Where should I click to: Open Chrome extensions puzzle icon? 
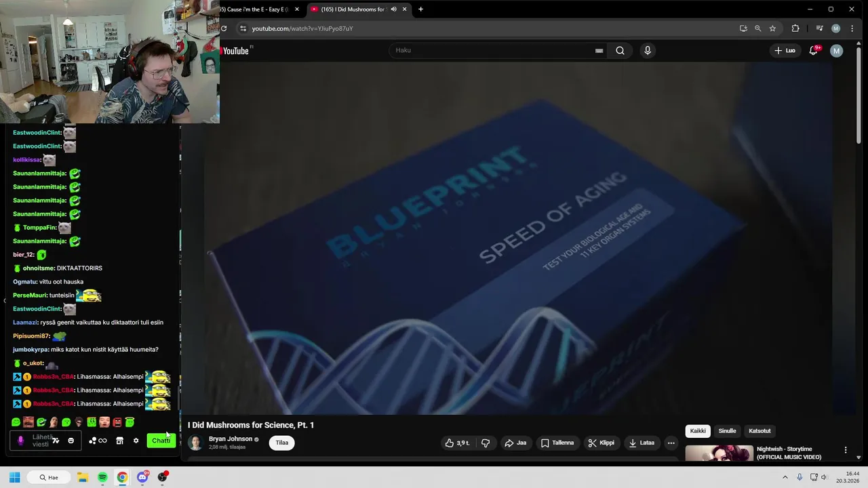(x=795, y=28)
